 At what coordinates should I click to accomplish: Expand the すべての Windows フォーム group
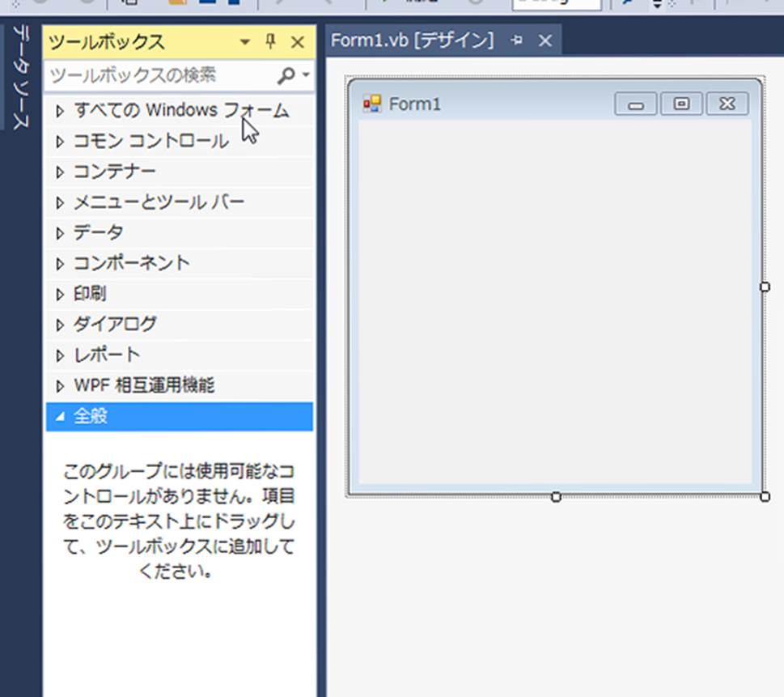(x=181, y=110)
